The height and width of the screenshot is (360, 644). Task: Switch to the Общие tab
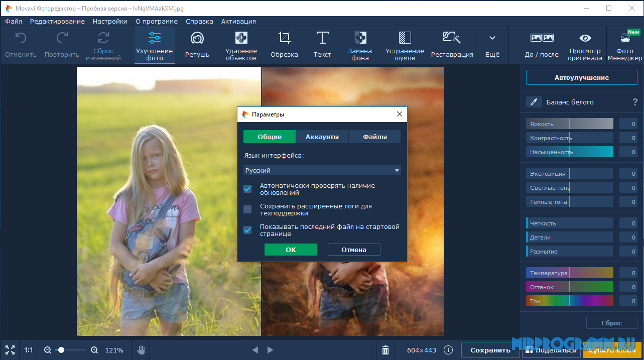point(270,137)
